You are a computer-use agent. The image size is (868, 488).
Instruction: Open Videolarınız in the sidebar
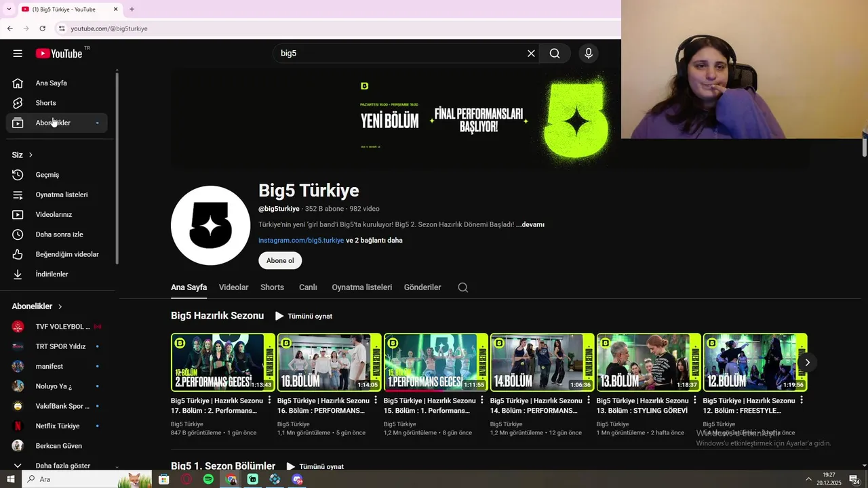pyautogui.click(x=57, y=215)
